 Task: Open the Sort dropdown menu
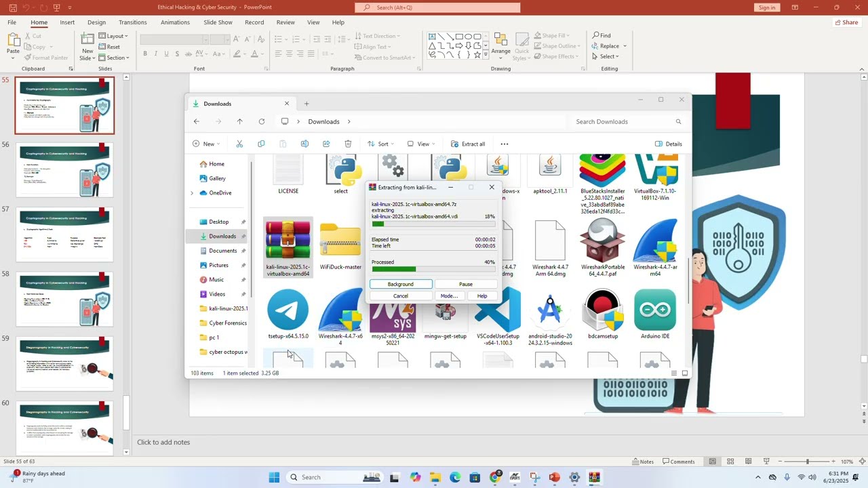pos(378,144)
